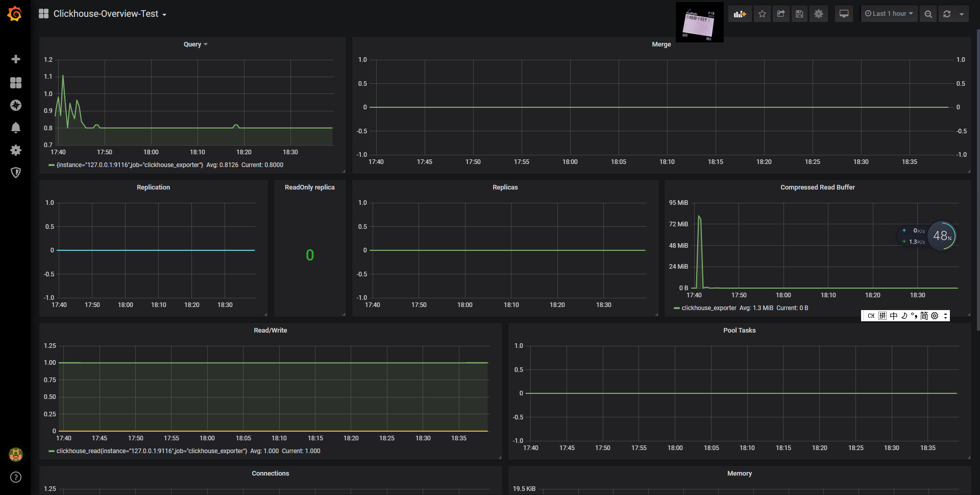This screenshot has height=495, width=980.
Task: Open the Explore compass icon
Action: click(x=16, y=105)
